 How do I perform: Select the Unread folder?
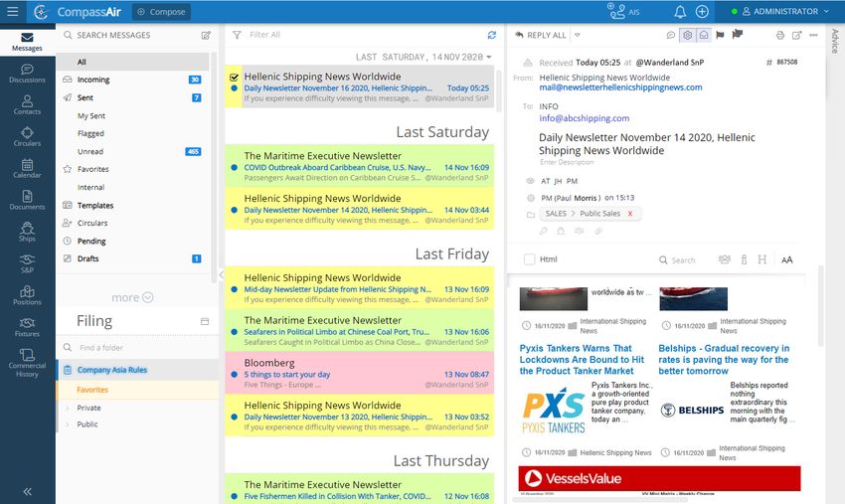132,151
